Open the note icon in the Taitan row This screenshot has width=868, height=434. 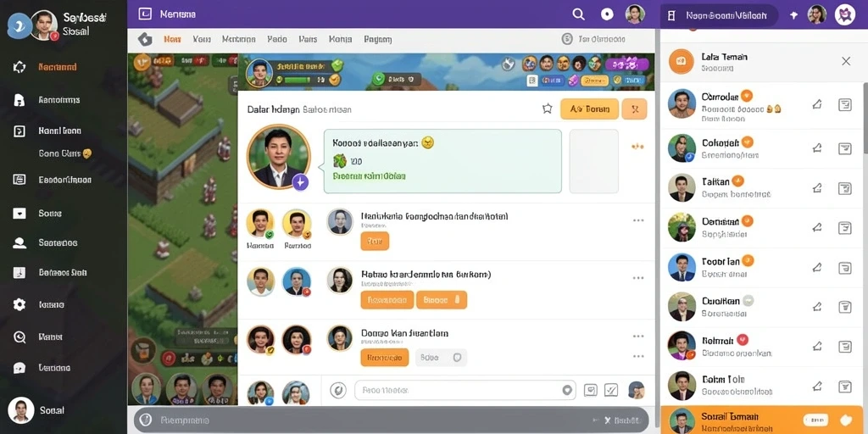point(845,189)
